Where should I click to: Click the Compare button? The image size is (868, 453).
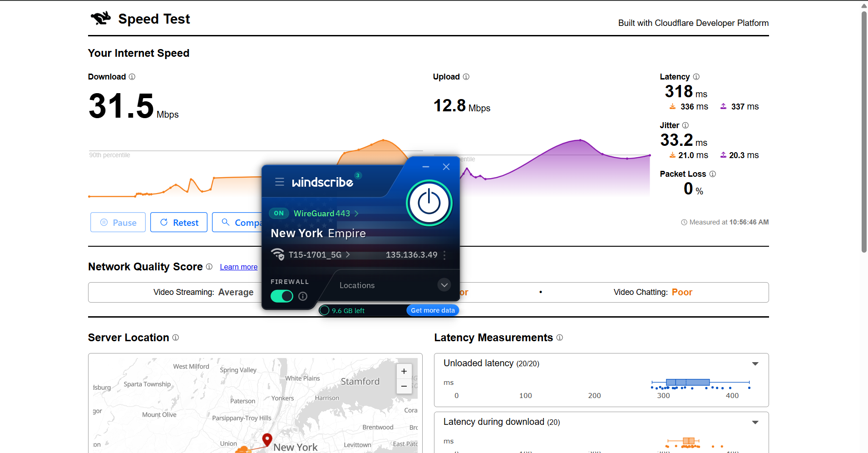[x=237, y=222]
